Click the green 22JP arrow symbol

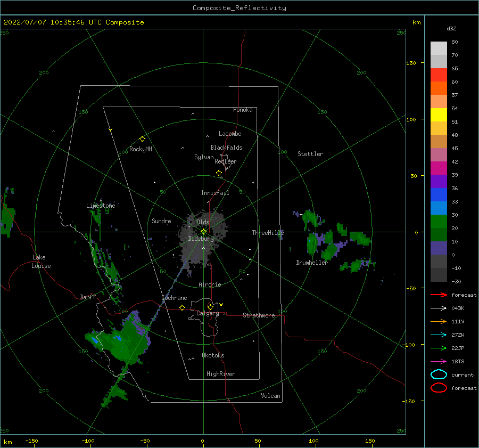(x=439, y=348)
